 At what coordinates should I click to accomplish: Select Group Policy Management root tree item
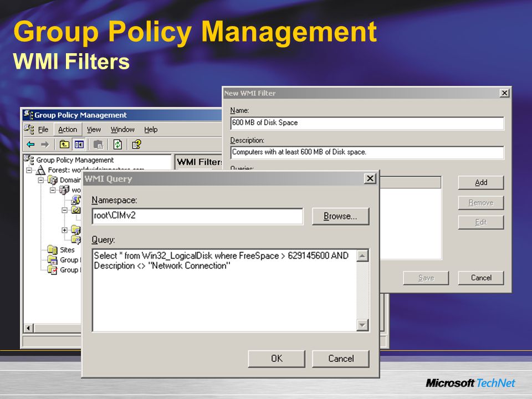75,160
